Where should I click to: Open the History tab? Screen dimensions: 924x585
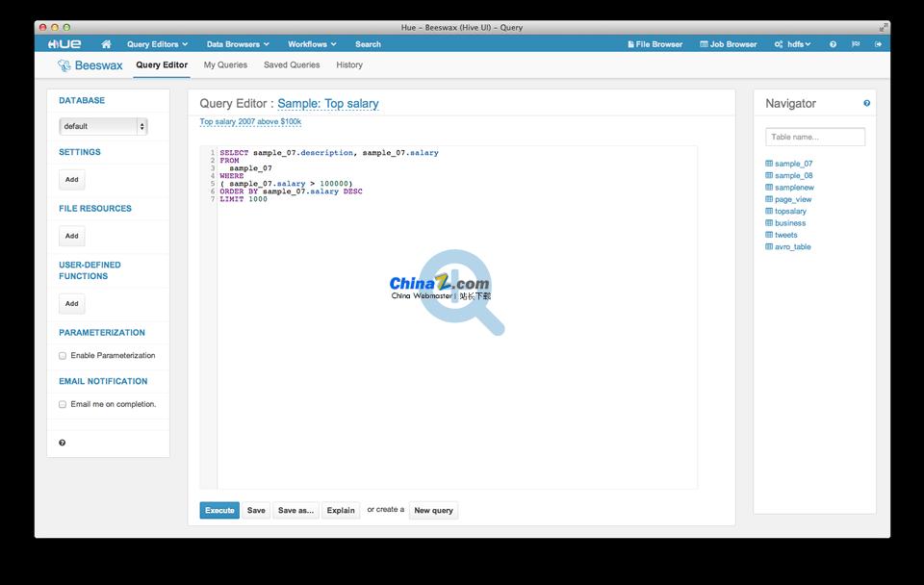pyautogui.click(x=349, y=65)
